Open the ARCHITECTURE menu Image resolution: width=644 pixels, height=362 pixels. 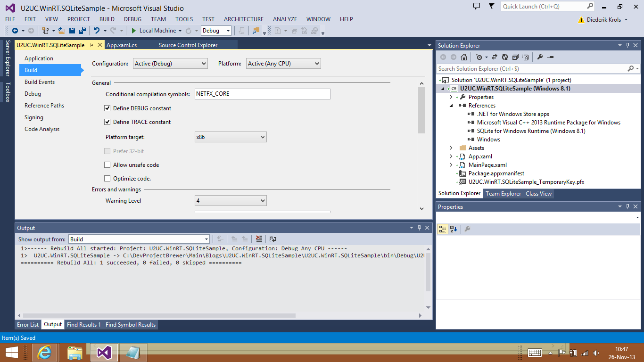click(x=244, y=19)
